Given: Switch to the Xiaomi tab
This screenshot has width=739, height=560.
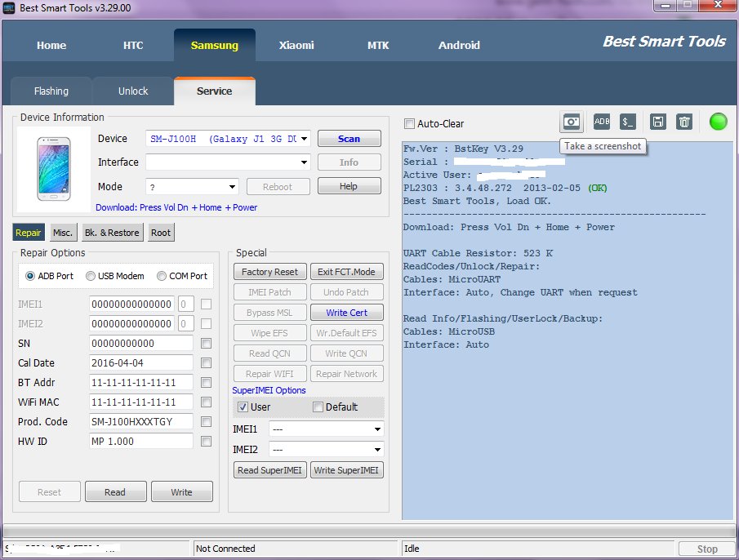Looking at the screenshot, I should click(x=296, y=45).
